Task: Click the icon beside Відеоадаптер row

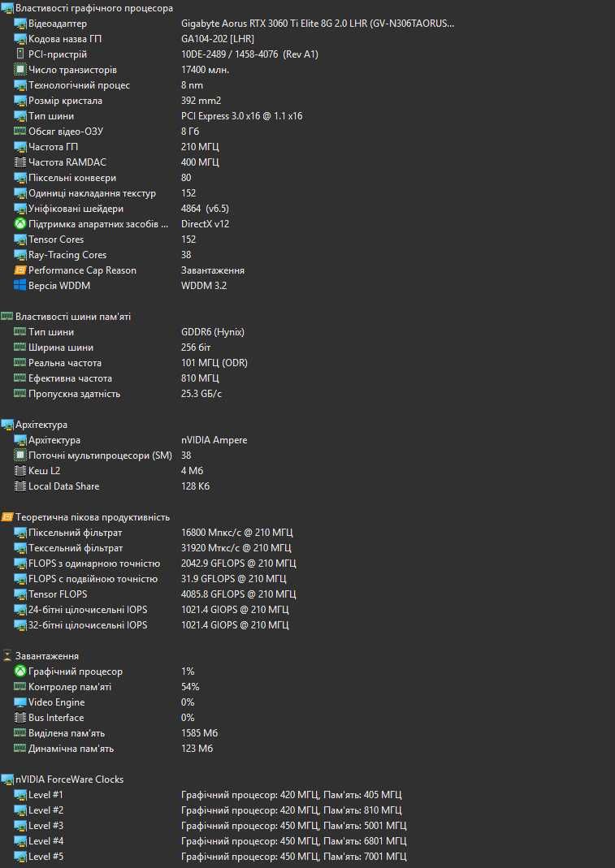Action: pyautogui.click(x=20, y=24)
